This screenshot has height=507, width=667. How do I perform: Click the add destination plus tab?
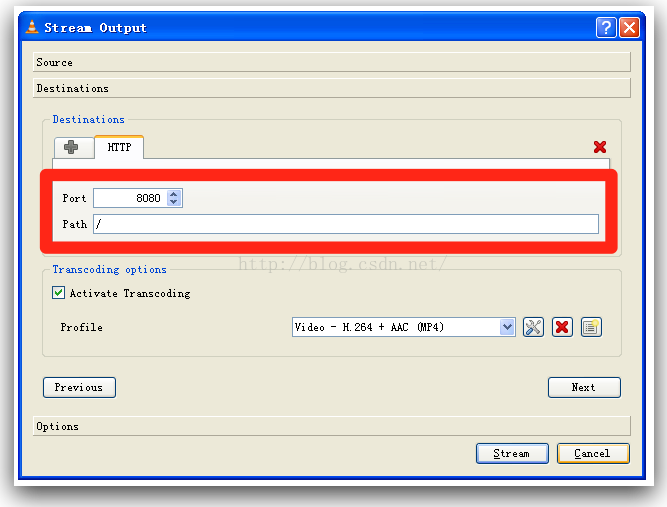point(74,148)
